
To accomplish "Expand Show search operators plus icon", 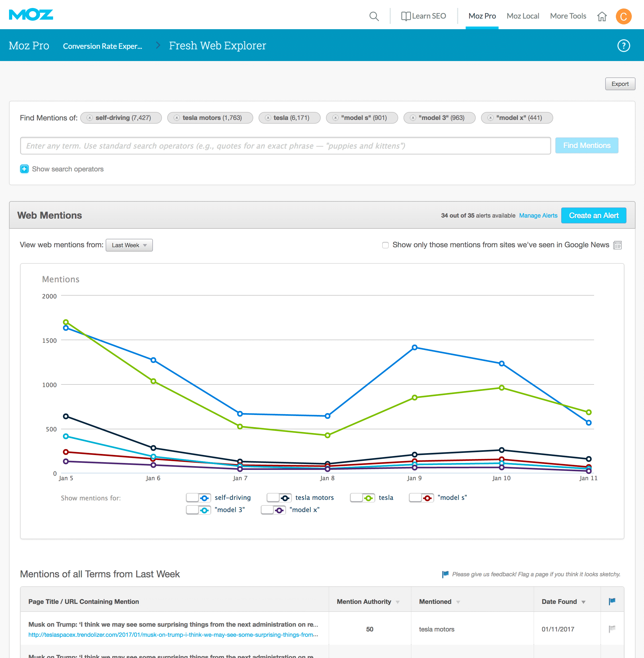I will [x=24, y=169].
